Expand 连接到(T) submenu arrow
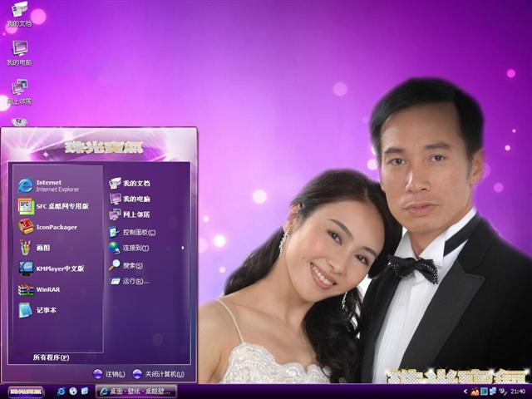 pyautogui.click(x=183, y=248)
